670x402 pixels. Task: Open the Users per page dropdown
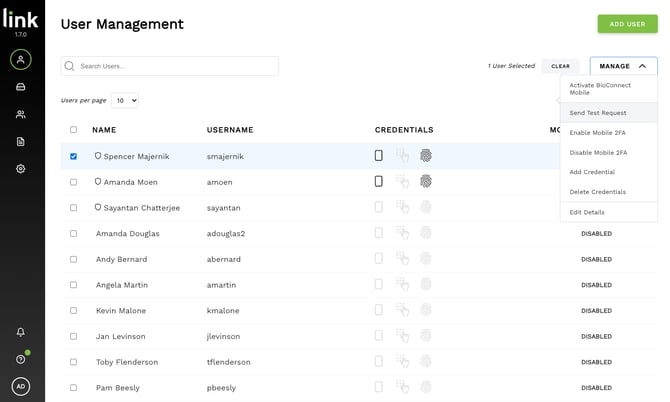(125, 100)
